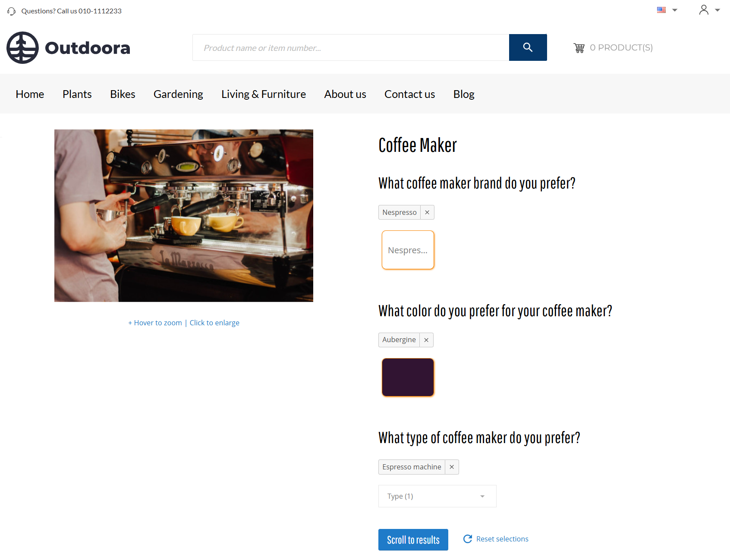Toggle the Nespresso brand tile
Image resolution: width=730 pixels, height=560 pixels.
coord(408,250)
